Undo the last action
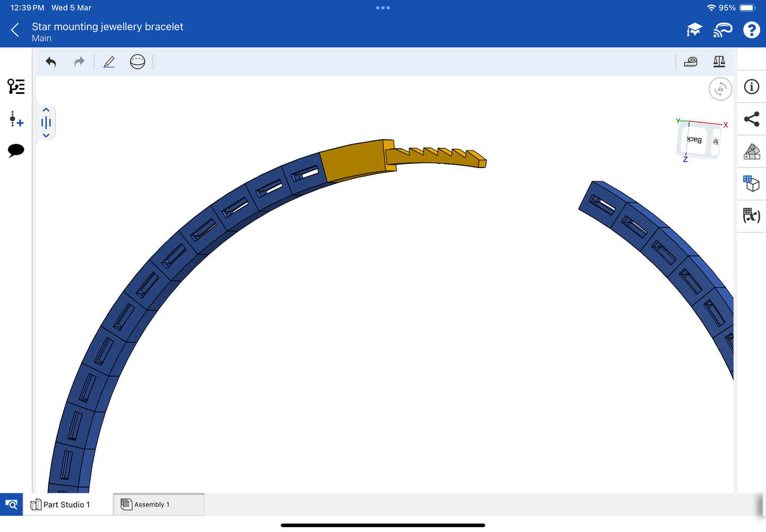The image size is (766, 532). tap(51, 62)
